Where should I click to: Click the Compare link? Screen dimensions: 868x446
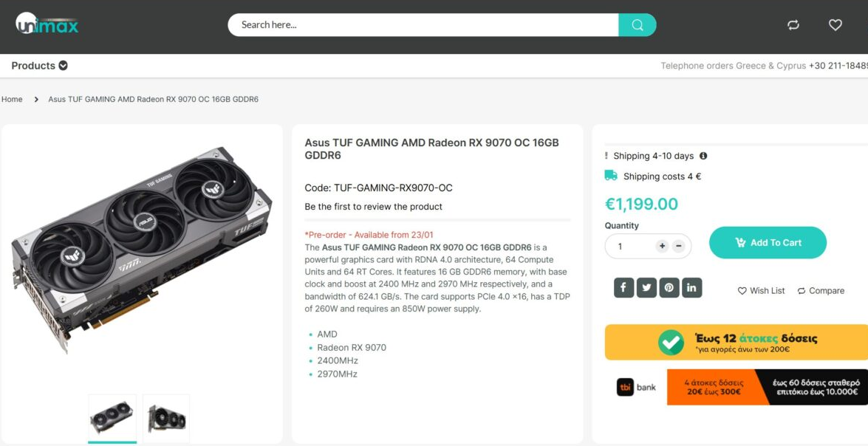coord(821,291)
